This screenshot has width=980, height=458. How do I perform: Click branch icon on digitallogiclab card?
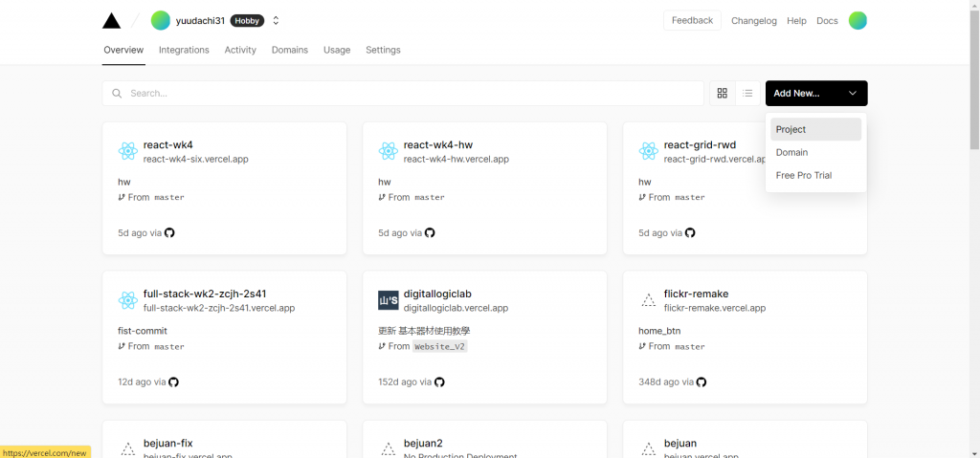(382, 346)
